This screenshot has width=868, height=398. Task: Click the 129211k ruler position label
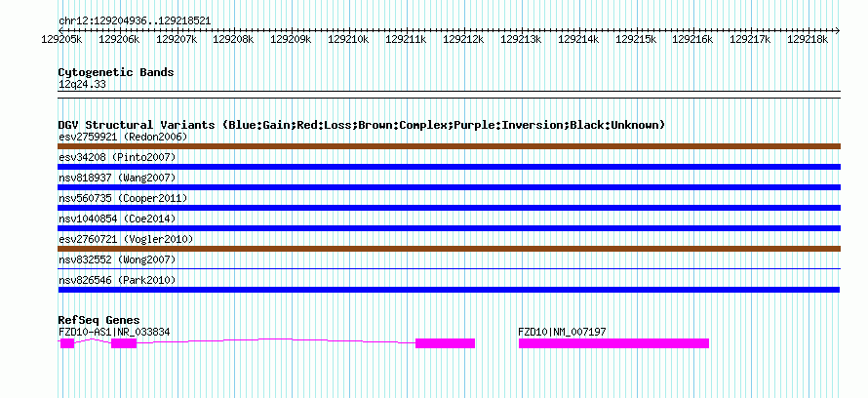[x=406, y=40]
